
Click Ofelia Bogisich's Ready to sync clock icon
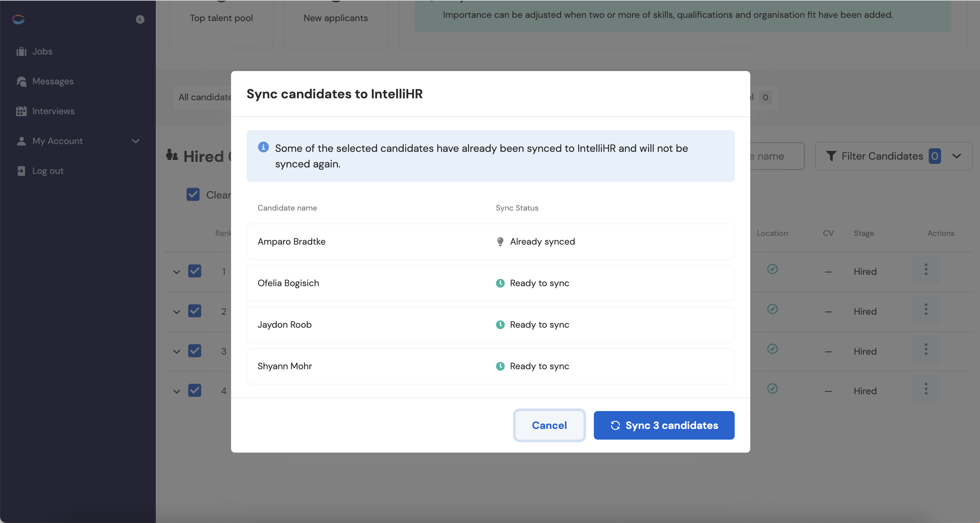click(x=500, y=283)
